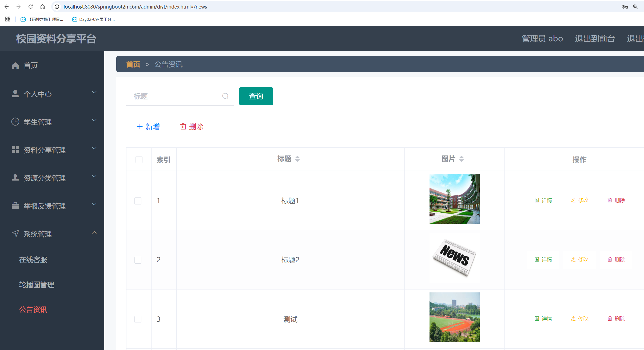Click 退出到前台 link in header
The width and height of the screenshot is (644, 350).
[595, 39]
